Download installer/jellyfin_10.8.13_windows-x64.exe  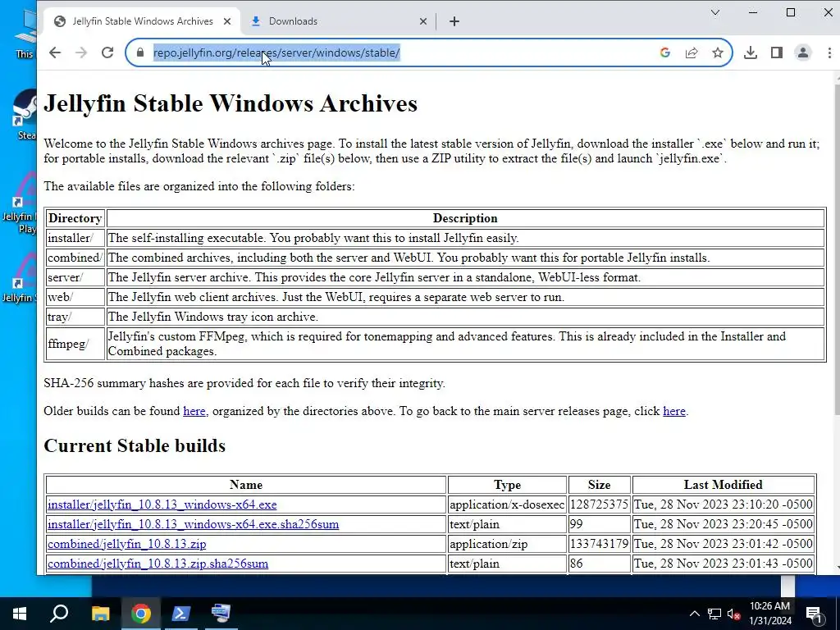162,504
